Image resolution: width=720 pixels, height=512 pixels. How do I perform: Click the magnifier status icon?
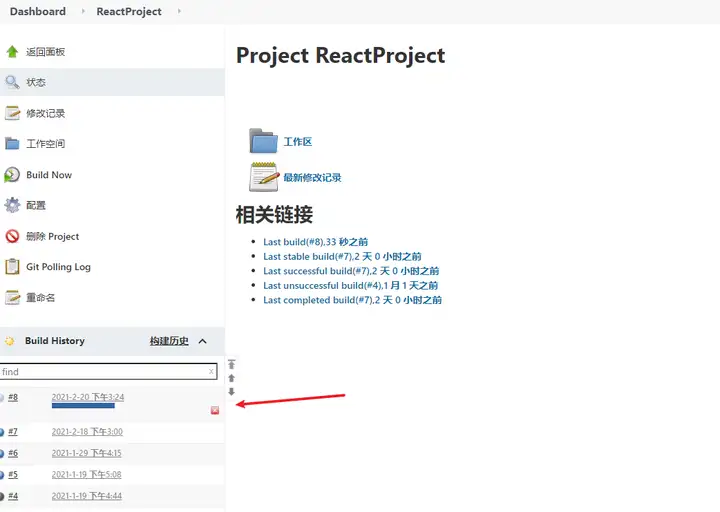[12, 82]
